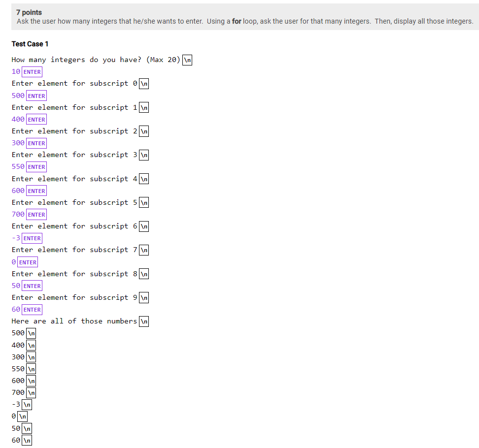Click the ENTER badge next to 500
This screenshot has height=448, width=479.
[36, 96]
